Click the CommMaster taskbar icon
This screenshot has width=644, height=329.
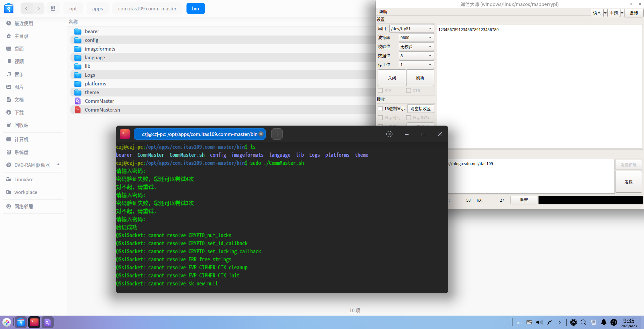48,322
